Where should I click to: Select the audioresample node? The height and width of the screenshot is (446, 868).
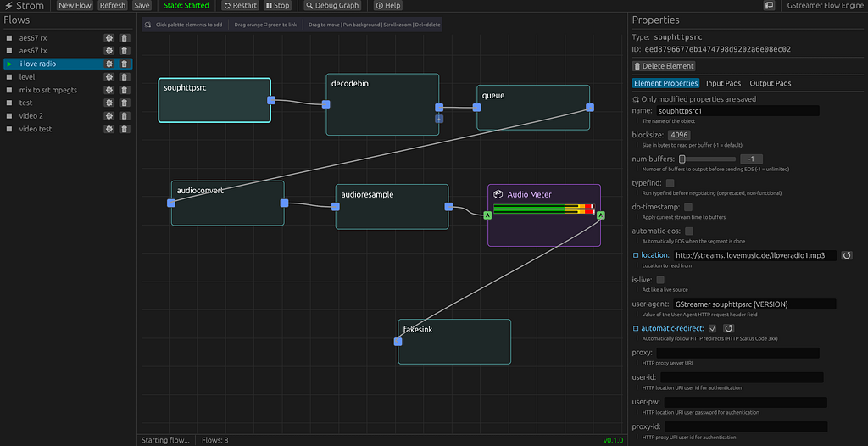point(392,207)
